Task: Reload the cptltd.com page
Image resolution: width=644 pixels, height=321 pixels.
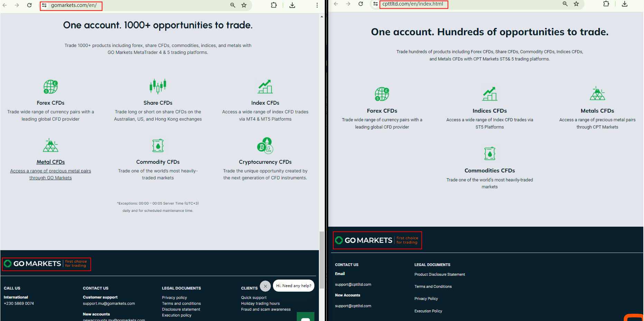Action: click(x=361, y=4)
